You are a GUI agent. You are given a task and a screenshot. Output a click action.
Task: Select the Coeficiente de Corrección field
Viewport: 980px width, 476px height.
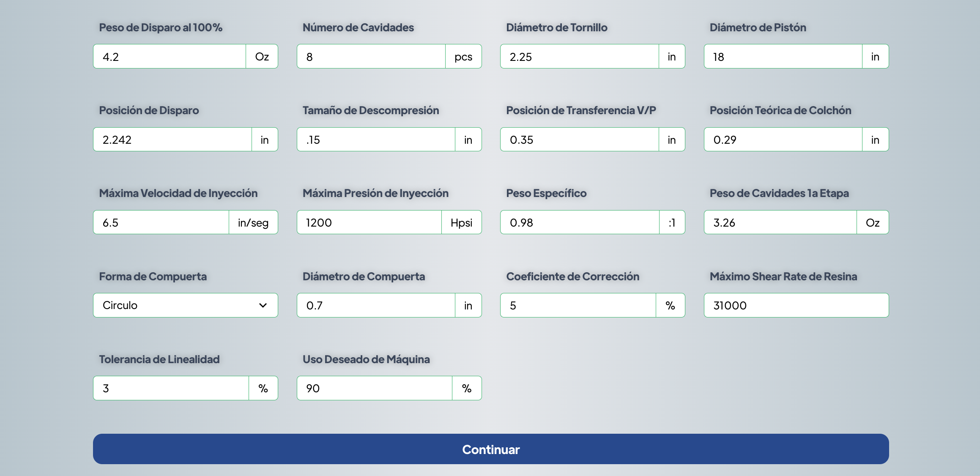tap(578, 305)
